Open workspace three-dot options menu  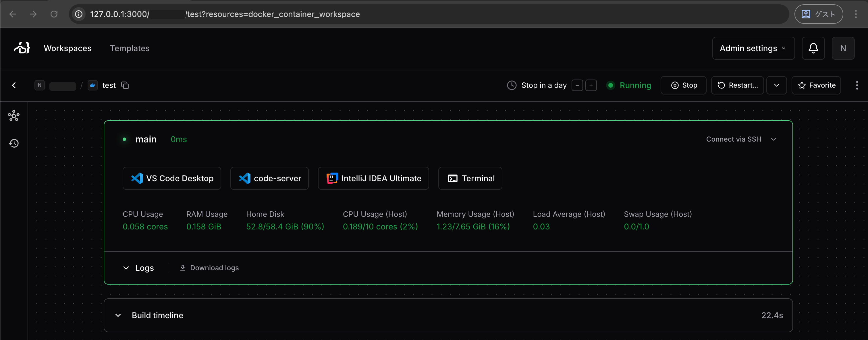[857, 85]
